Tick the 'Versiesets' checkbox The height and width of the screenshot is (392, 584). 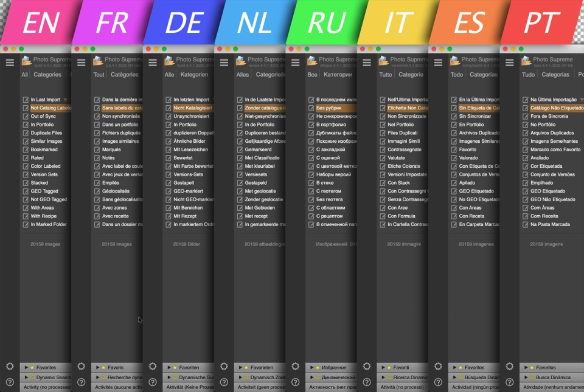(x=240, y=174)
